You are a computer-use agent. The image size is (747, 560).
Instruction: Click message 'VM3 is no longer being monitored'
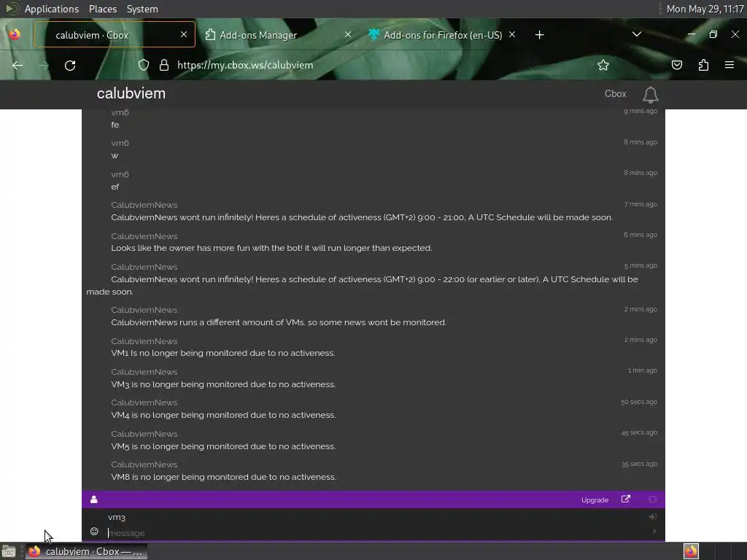click(x=223, y=384)
